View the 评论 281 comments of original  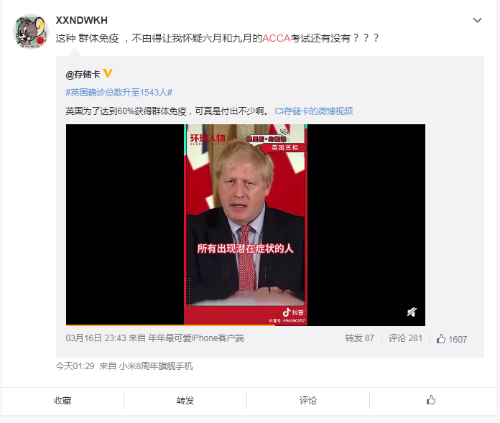(x=405, y=338)
